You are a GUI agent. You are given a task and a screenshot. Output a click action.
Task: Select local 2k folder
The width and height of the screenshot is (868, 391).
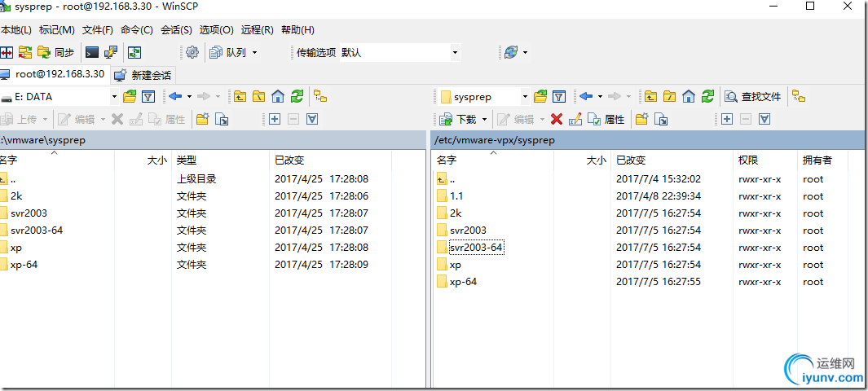[x=16, y=195]
